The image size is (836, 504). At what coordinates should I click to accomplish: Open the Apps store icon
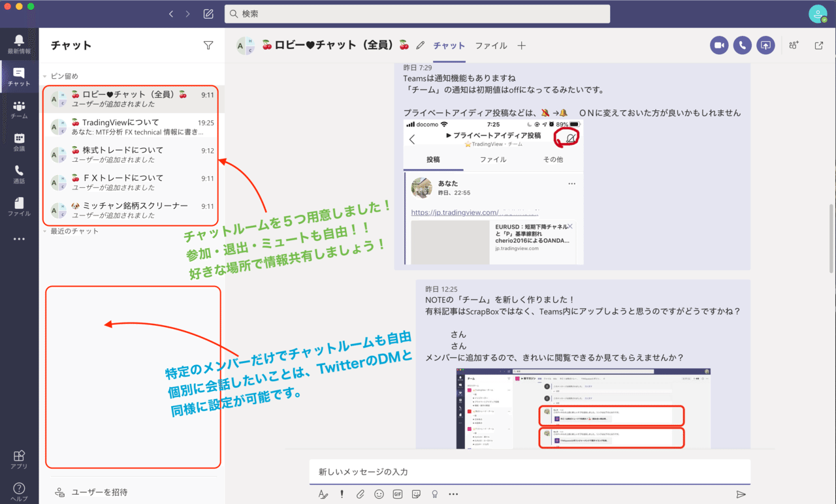tap(19, 459)
